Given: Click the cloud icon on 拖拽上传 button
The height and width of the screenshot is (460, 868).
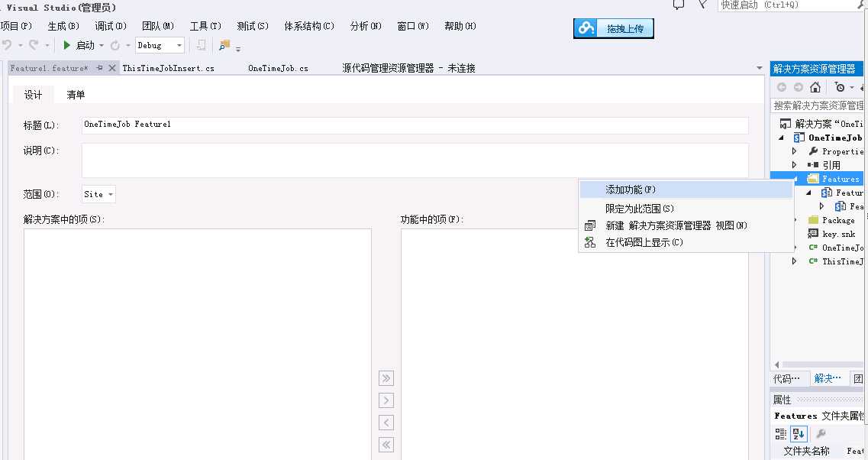Looking at the screenshot, I should (x=586, y=28).
